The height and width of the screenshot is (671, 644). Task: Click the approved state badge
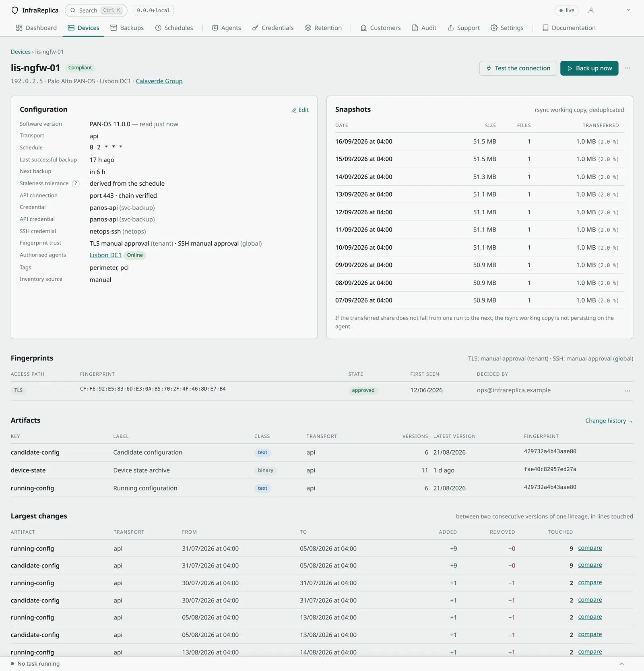tap(363, 390)
